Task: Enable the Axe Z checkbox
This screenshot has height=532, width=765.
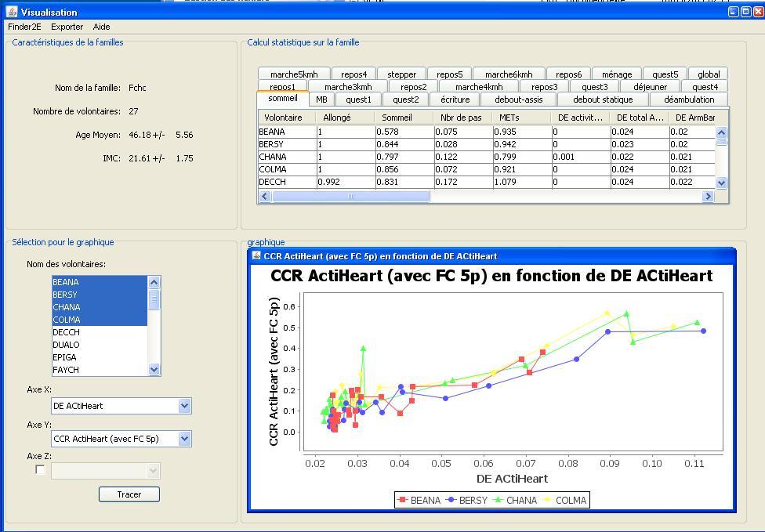Action: tap(41, 469)
